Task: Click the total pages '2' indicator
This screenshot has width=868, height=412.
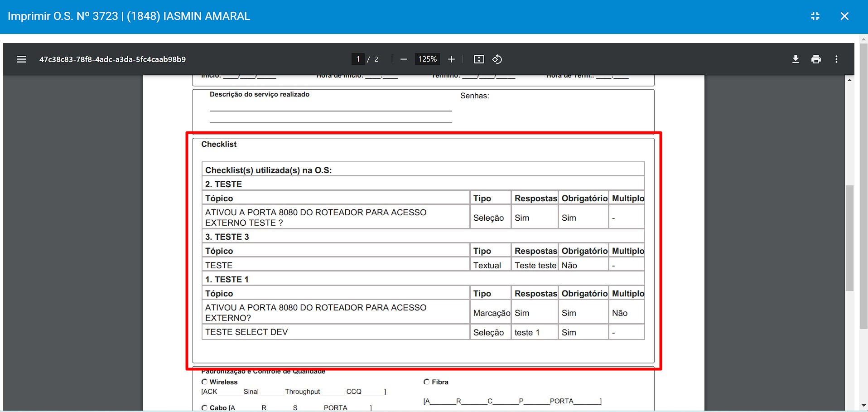Action: [376, 59]
